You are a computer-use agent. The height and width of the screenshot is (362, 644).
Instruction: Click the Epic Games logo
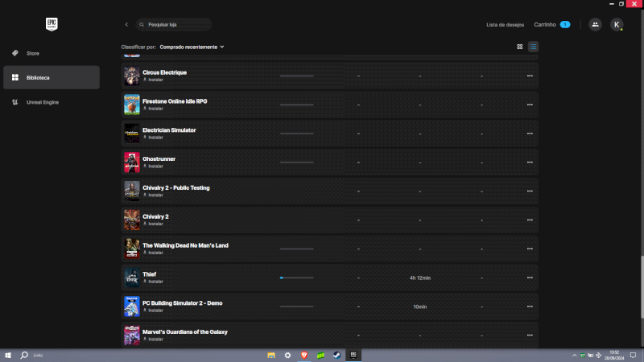[50, 24]
